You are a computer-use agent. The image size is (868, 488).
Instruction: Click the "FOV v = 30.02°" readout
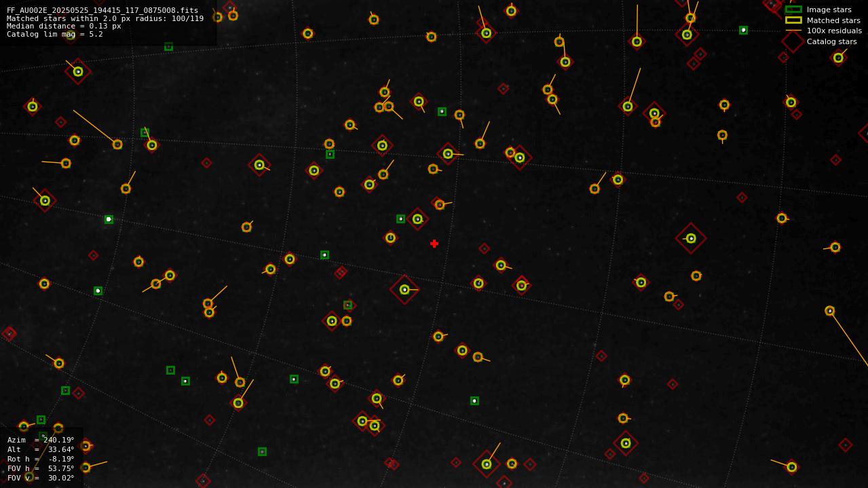point(41,478)
